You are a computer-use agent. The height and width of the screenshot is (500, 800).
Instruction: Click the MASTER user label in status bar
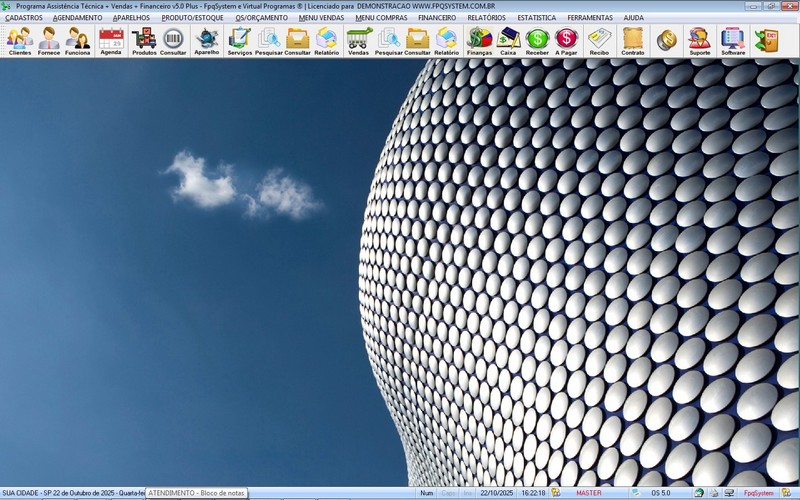pyautogui.click(x=589, y=493)
